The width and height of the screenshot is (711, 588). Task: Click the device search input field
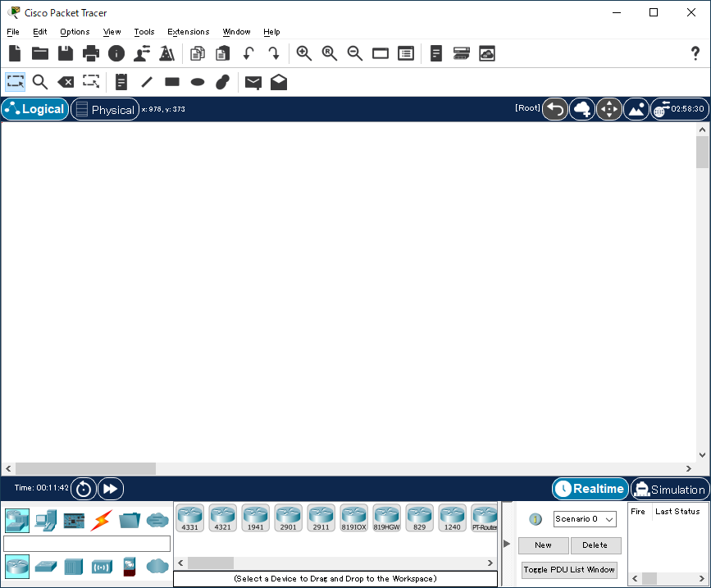click(87, 544)
